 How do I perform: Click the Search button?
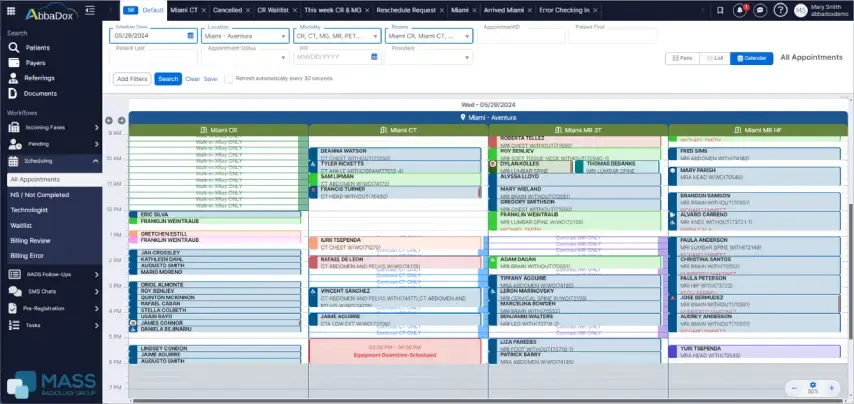[x=168, y=78]
